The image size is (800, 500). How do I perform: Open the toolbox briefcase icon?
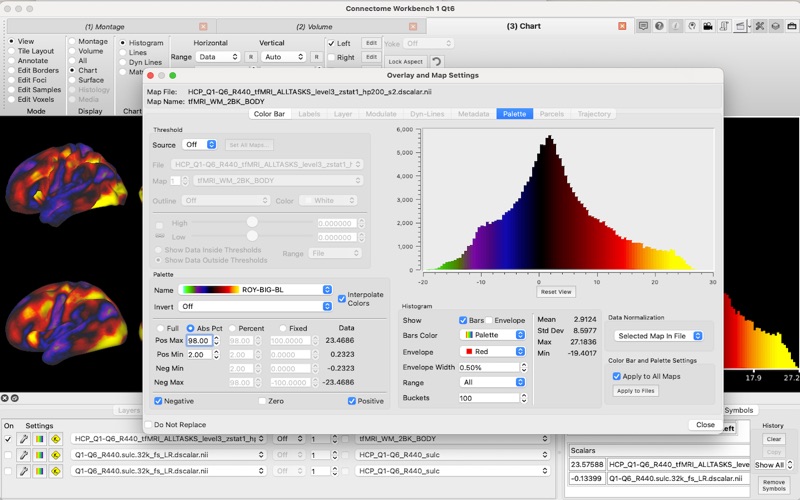[x=792, y=26]
